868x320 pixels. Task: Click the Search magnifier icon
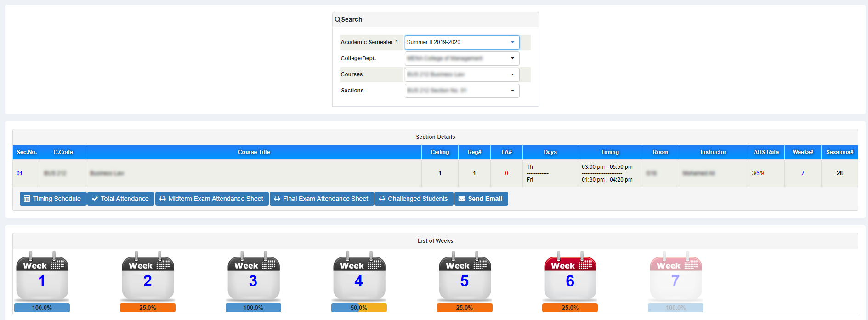[337, 19]
